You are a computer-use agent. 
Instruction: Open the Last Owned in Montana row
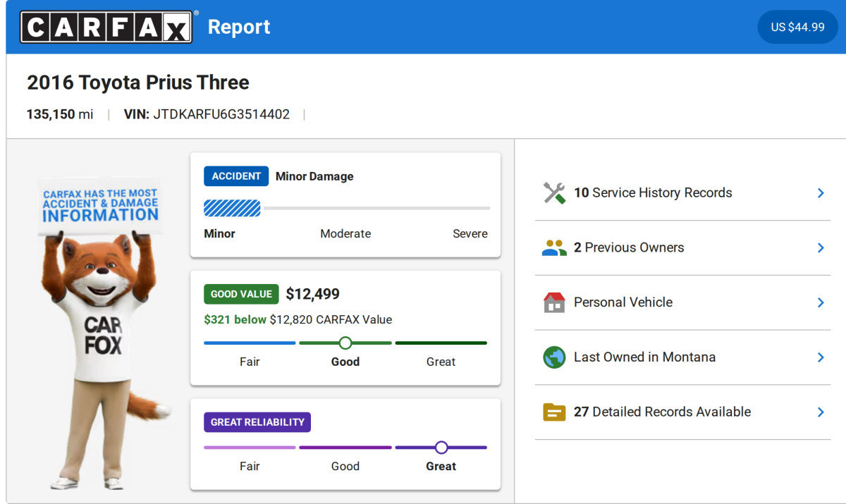tap(644, 357)
